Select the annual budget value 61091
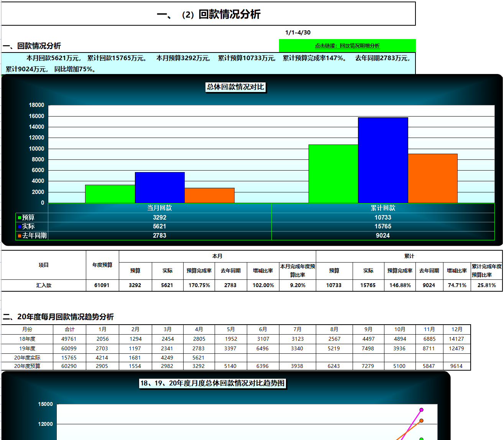Image resolution: width=504 pixels, height=440 pixels. [x=102, y=286]
